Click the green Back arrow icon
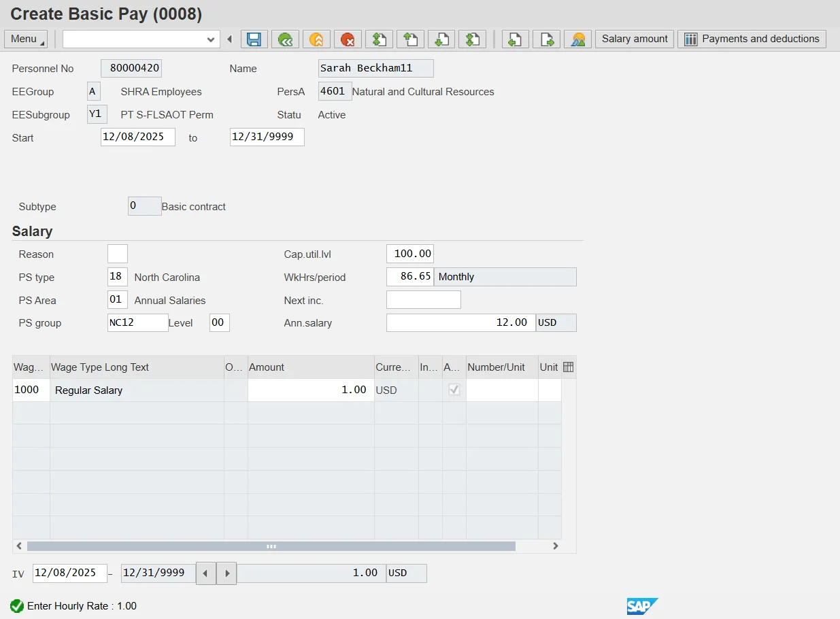The width and height of the screenshot is (840, 619). [286, 39]
